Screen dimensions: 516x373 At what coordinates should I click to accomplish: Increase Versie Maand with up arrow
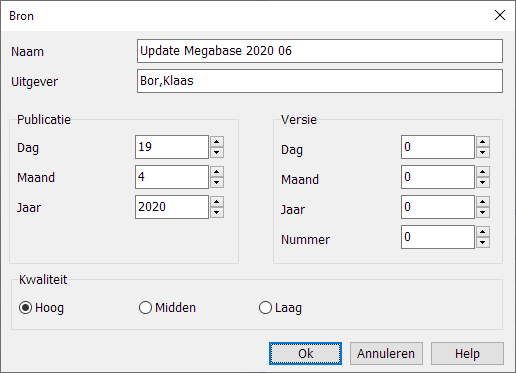(x=483, y=172)
